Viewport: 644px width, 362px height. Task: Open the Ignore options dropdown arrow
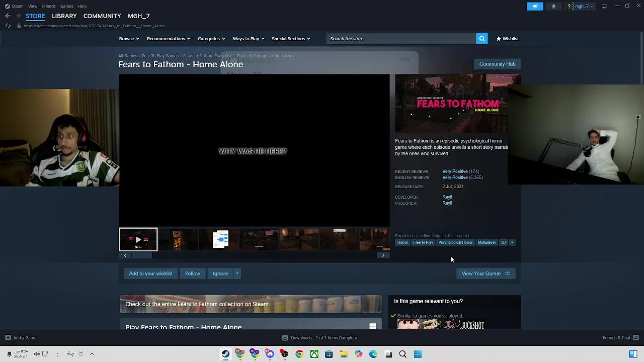pos(237,274)
